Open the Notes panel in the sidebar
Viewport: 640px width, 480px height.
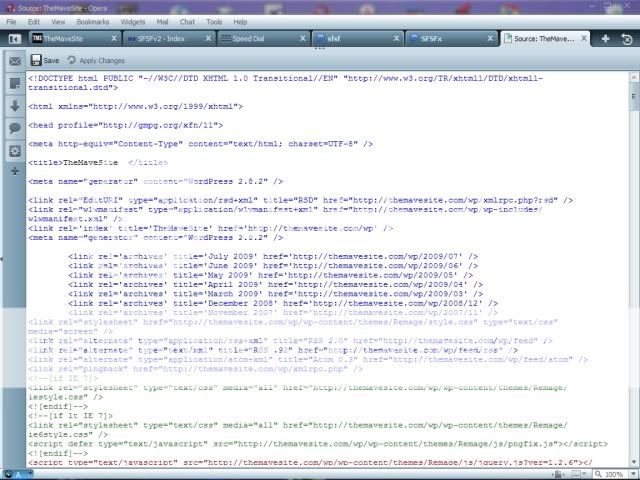(15, 84)
